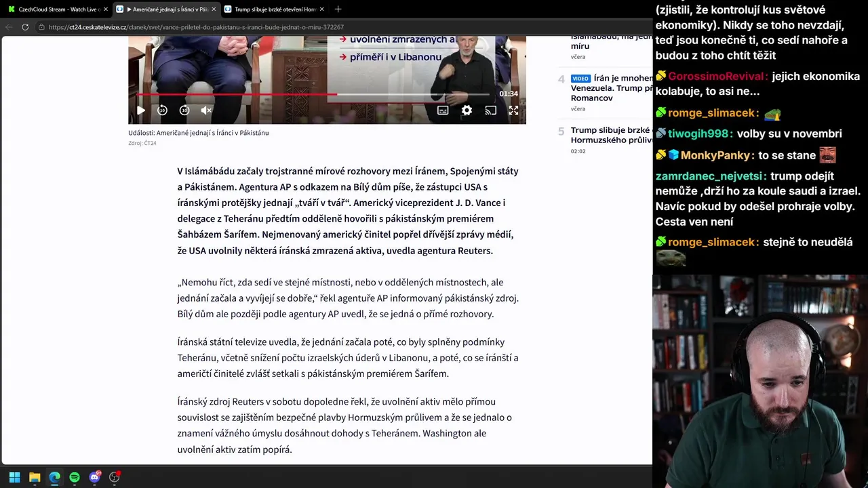Seek on the red video progress bar
Image resolution: width=868 pixels, height=488 pixels.
313,95
